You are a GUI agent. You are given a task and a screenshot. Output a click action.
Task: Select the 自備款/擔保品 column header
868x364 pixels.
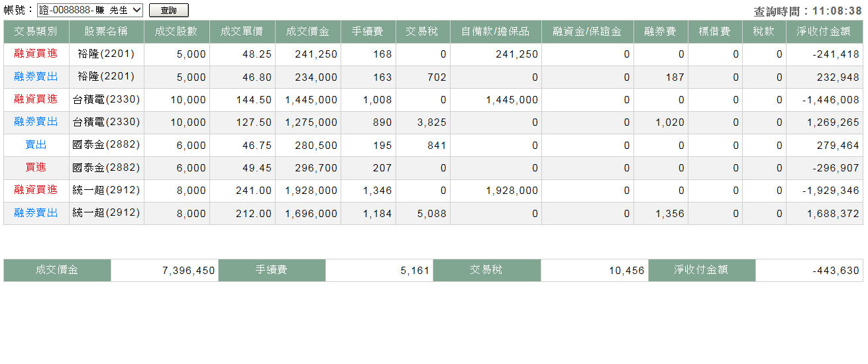[495, 31]
